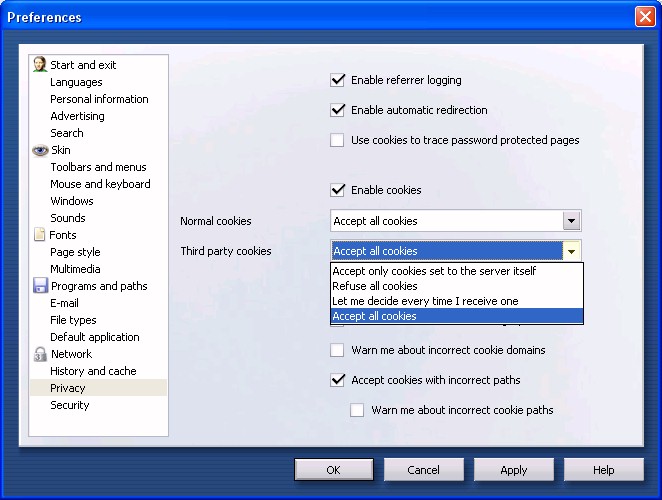Open the Security settings page
662x500 pixels.
pos(70,405)
